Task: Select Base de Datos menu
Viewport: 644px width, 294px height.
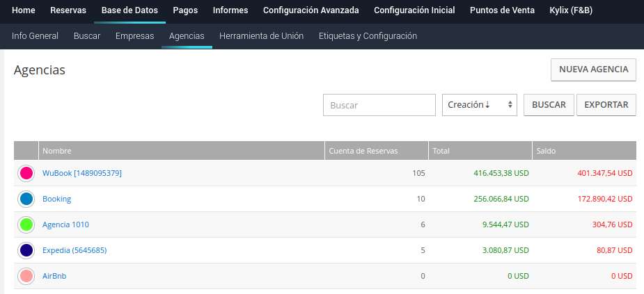Action: click(x=129, y=10)
